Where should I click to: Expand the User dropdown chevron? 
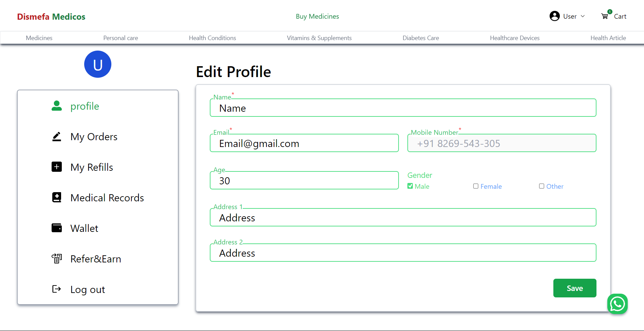583,16
